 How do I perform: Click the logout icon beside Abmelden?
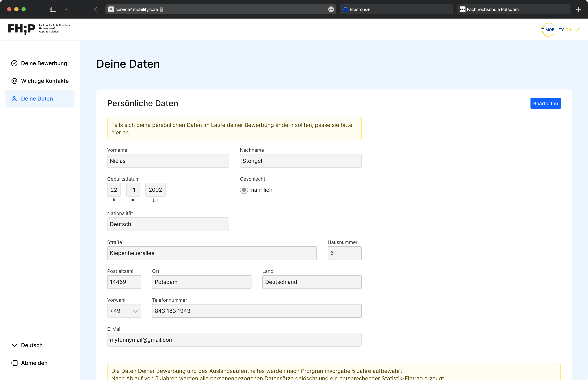click(14, 363)
